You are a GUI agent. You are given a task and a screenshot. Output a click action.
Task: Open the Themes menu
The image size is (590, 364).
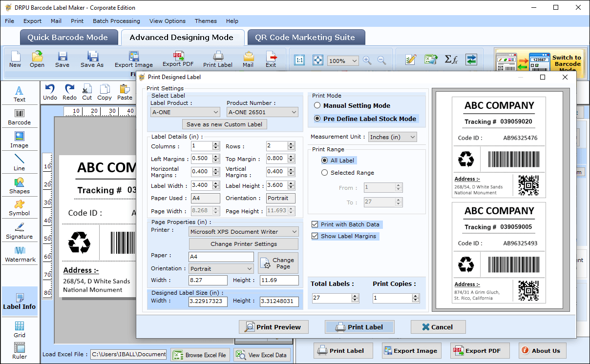pyautogui.click(x=206, y=21)
